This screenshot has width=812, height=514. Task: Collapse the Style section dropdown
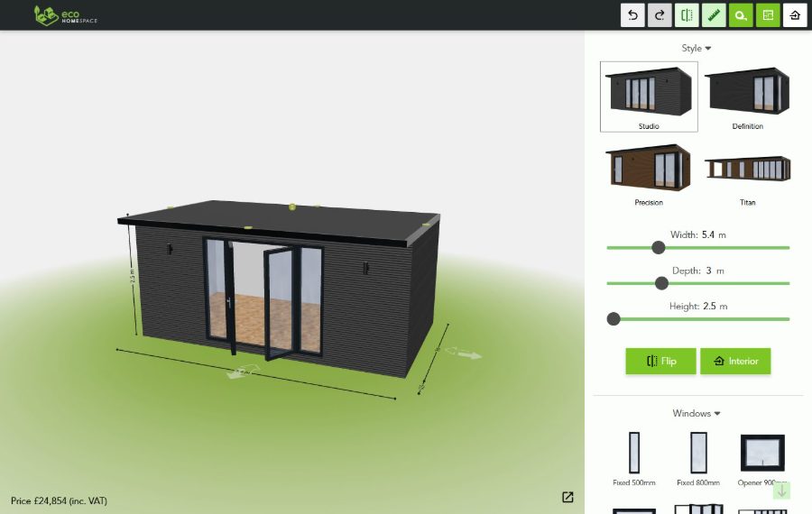[696, 48]
